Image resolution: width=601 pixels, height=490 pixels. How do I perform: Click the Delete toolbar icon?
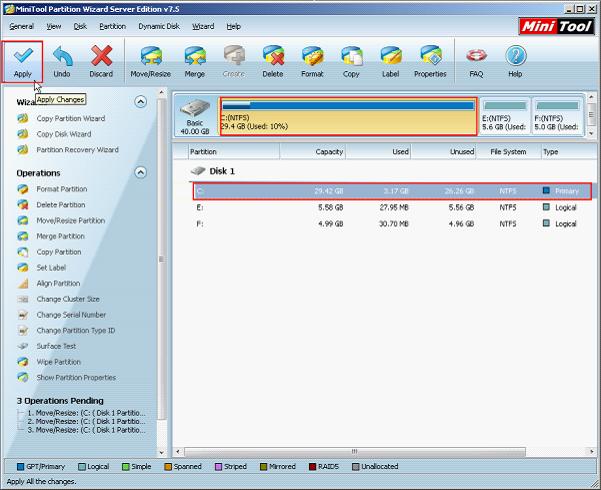(x=273, y=56)
